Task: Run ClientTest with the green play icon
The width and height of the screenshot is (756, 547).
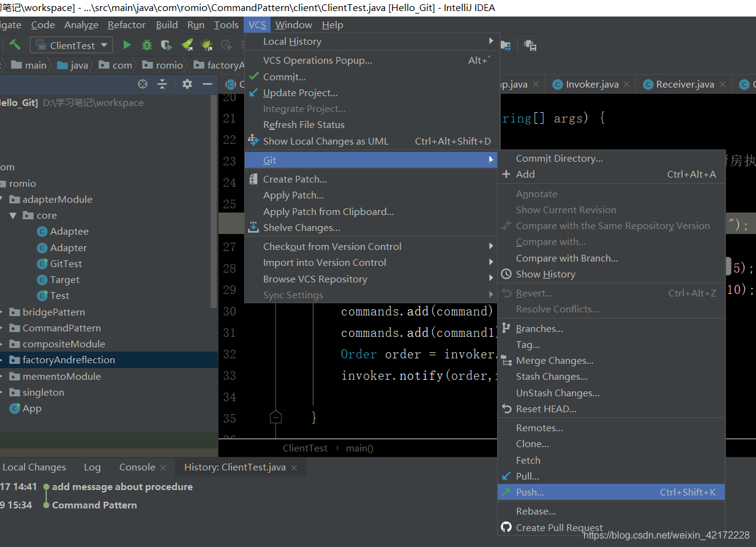Action: [127, 45]
